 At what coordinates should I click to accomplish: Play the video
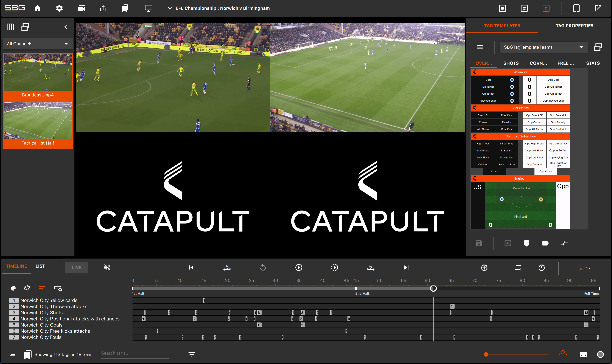(298, 267)
